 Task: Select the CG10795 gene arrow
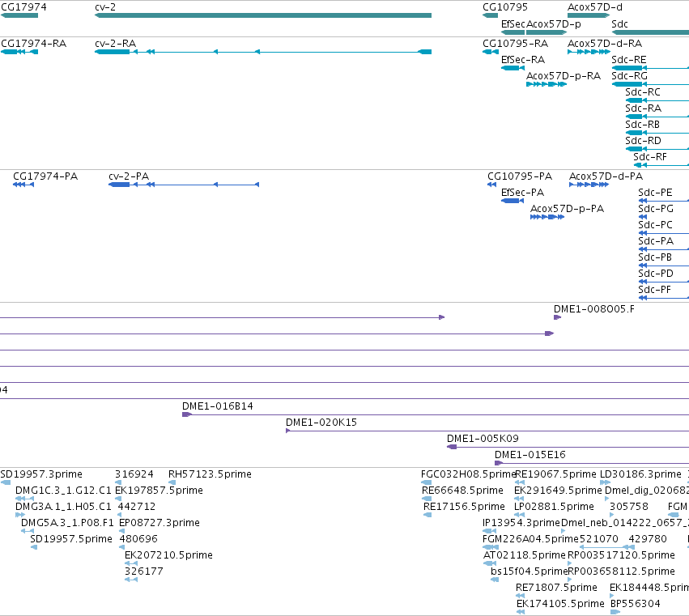pos(490,15)
